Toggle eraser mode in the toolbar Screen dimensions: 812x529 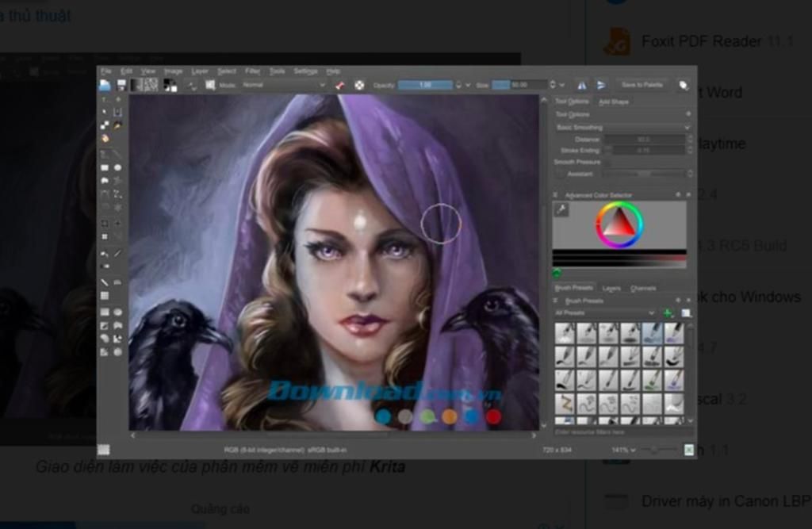(339, 85)
